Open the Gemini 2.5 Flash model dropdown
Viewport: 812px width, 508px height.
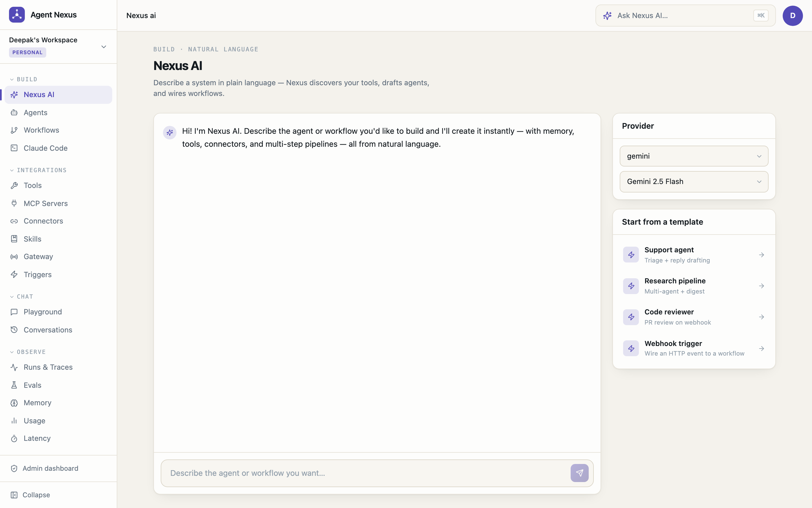[694, 182]
